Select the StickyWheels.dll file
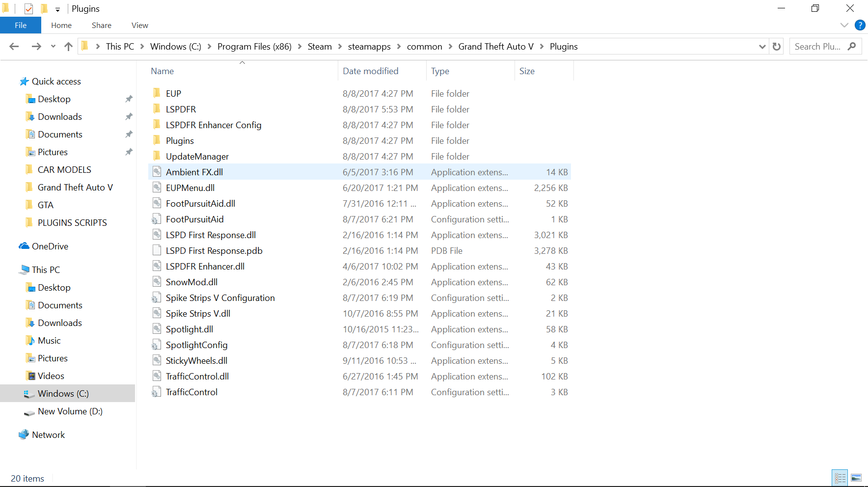Image resolution: width=868 pixels, height=487 pixels. [196, 361]
